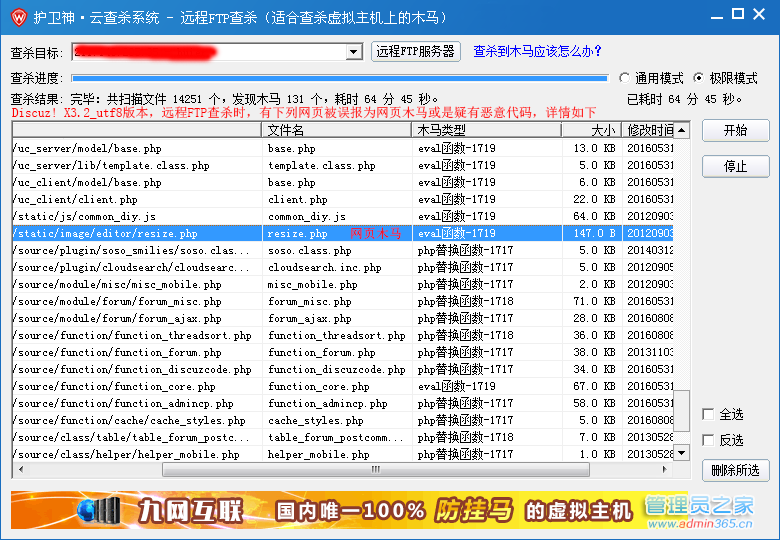Select row /source/module/misc/misc_mobile.php
780x540 pixels.
(343, 284)
